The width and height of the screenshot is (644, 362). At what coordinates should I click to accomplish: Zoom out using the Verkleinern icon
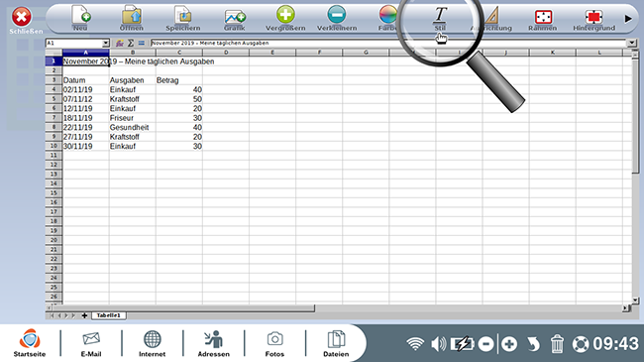click(x=337, y=18)
